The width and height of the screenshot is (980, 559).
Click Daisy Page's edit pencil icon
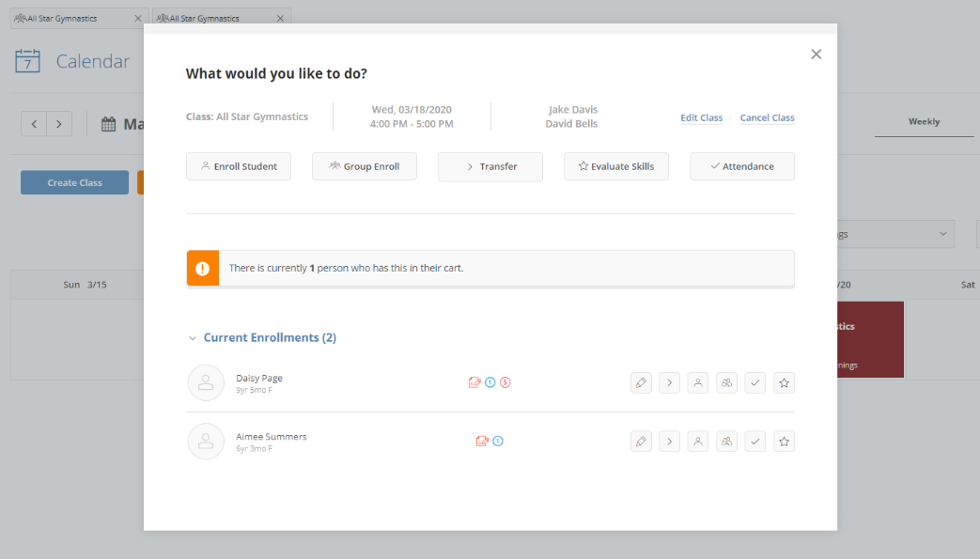pyautogui.click(x=641, y=382)
